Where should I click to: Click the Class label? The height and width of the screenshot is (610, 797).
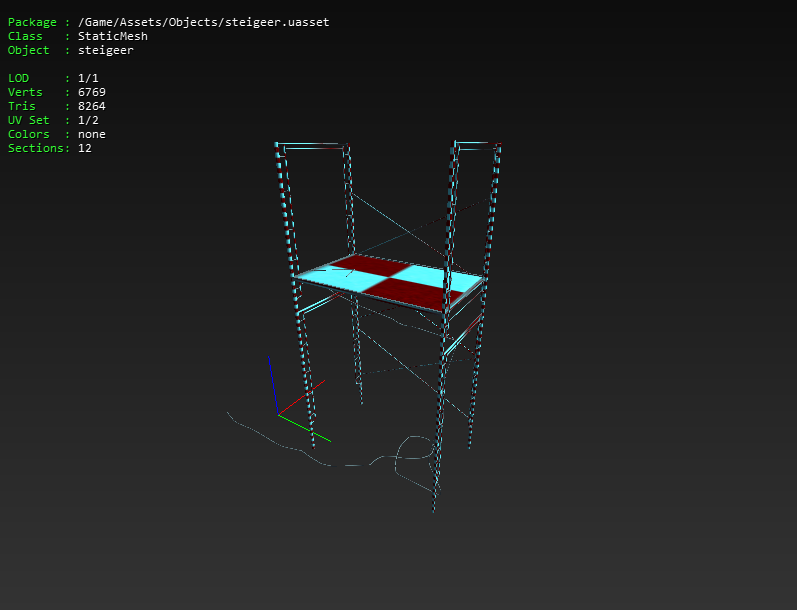pos(25,36)
